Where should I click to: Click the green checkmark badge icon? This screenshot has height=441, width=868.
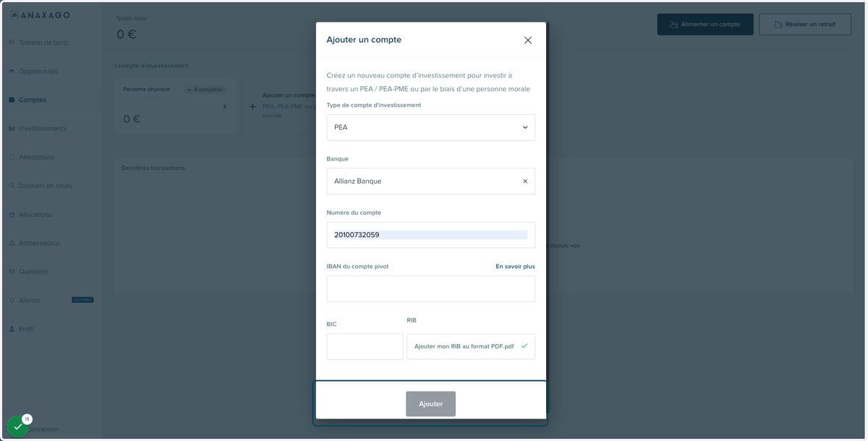tap(18, 427)
